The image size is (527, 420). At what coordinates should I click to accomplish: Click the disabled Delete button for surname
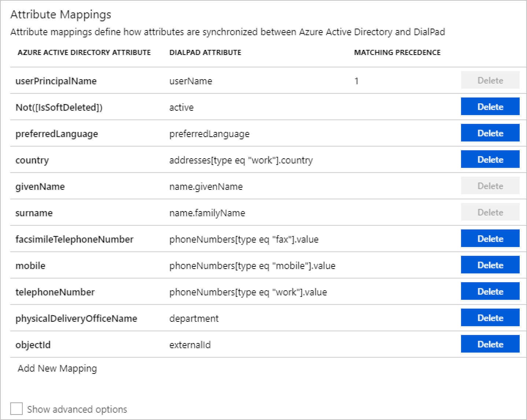490,212
